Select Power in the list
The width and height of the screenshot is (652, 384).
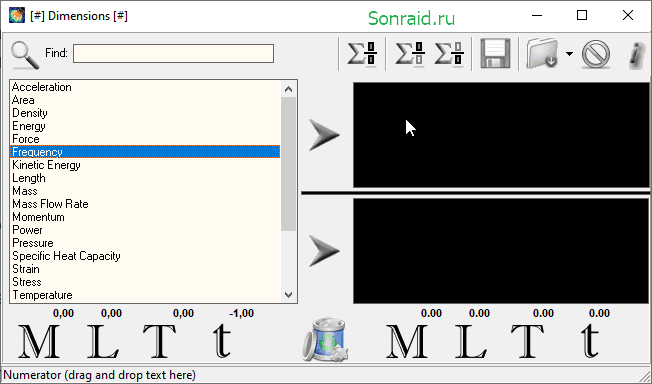point(145,230)
